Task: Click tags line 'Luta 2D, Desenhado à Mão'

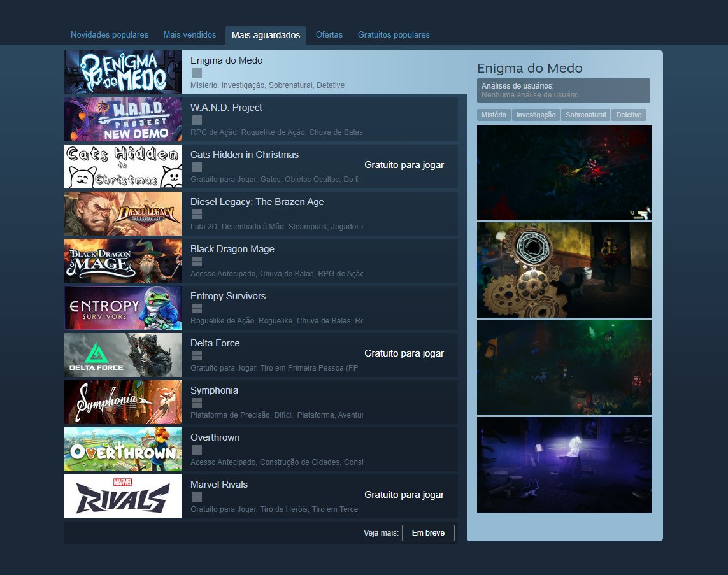Action: pyautogui.click(x=276, y=227)
